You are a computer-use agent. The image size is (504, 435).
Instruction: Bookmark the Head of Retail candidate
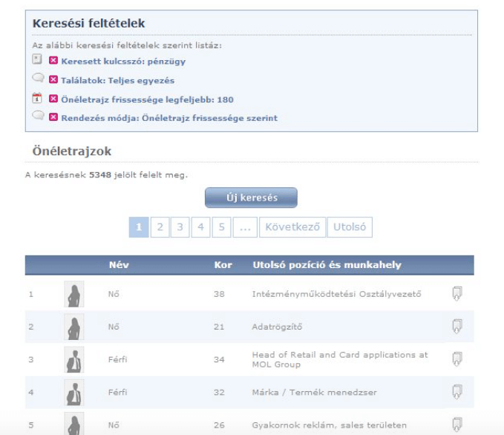click(457, 359)
